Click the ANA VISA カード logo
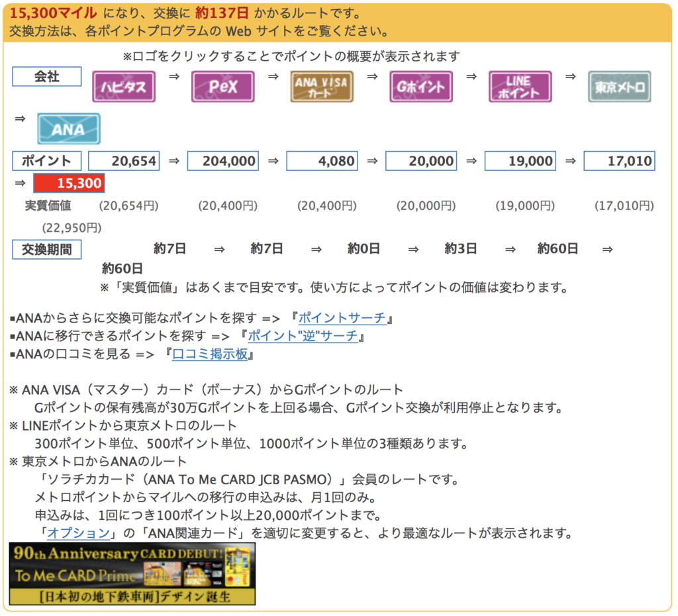Image resolution: width=678 pixels, height=616 pixels. [x=322, y=87]
